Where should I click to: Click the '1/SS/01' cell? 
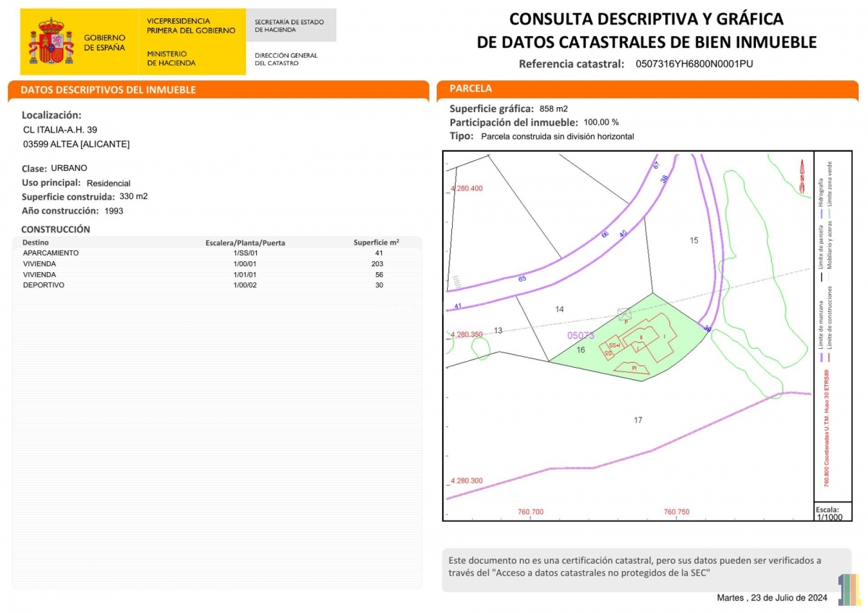point(245,253)
